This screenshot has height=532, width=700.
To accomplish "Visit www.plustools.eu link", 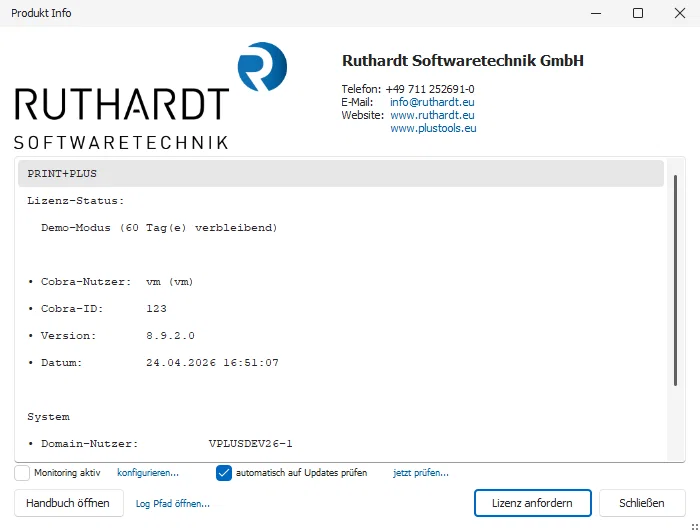I will pos(433,128).
